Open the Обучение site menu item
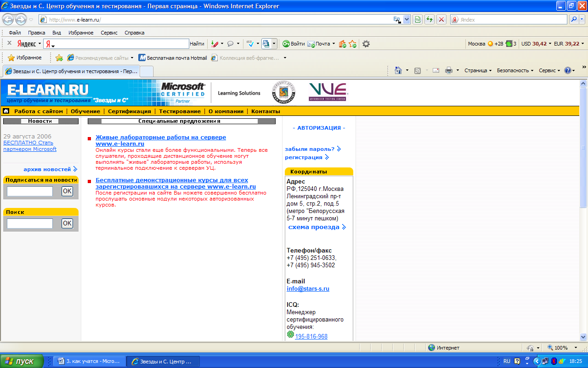 (85, 111)
